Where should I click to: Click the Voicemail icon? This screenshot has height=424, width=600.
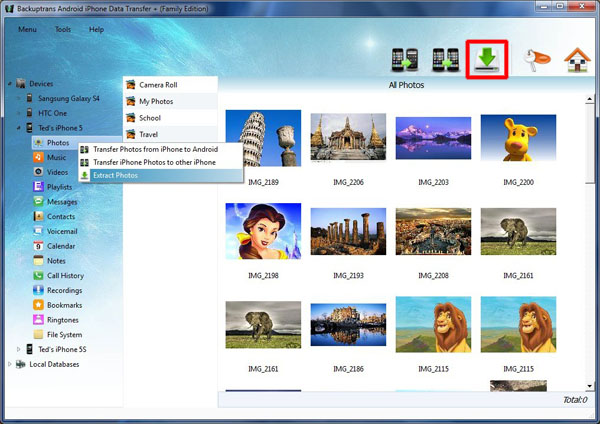pyautogui.click(x=38, y=231)
